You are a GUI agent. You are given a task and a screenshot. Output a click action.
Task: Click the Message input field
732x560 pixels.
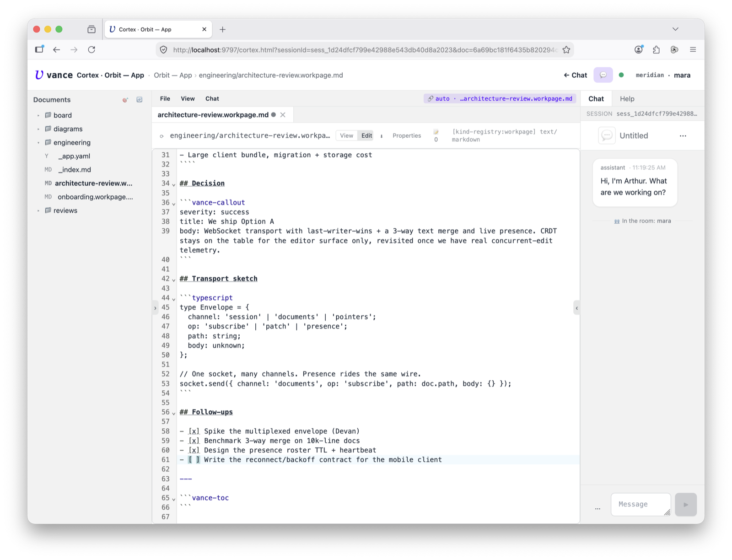[640, 504]
